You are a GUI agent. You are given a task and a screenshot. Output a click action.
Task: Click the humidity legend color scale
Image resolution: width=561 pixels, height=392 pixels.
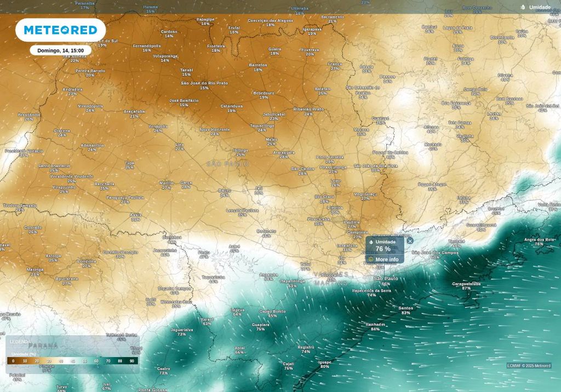click(72, 361)
